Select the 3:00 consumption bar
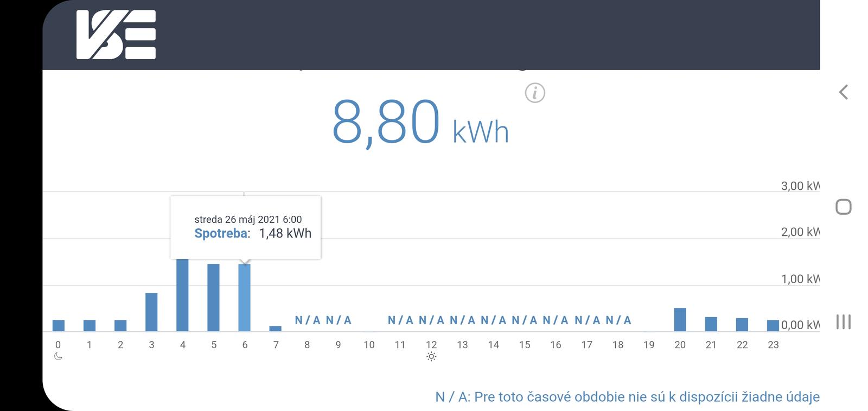 (151, 312)
